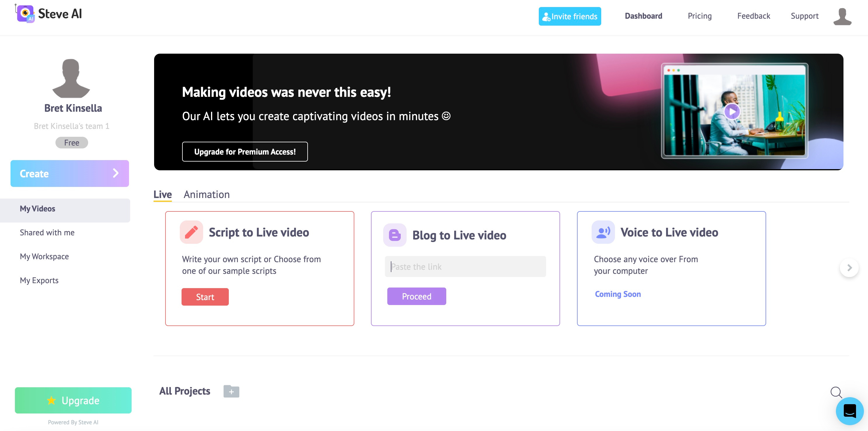Click the Proceed button
Screen dimensions: 868x431
[416, 296]
